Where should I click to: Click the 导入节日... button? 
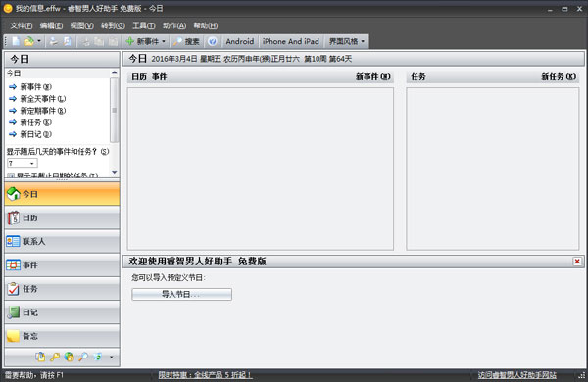(x=182, y=294)
